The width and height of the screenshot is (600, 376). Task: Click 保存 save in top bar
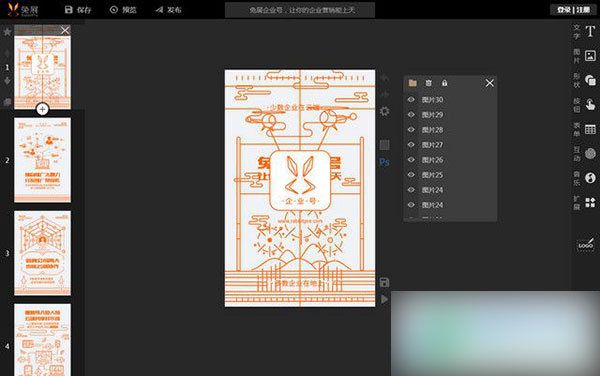tap(78, 10)
